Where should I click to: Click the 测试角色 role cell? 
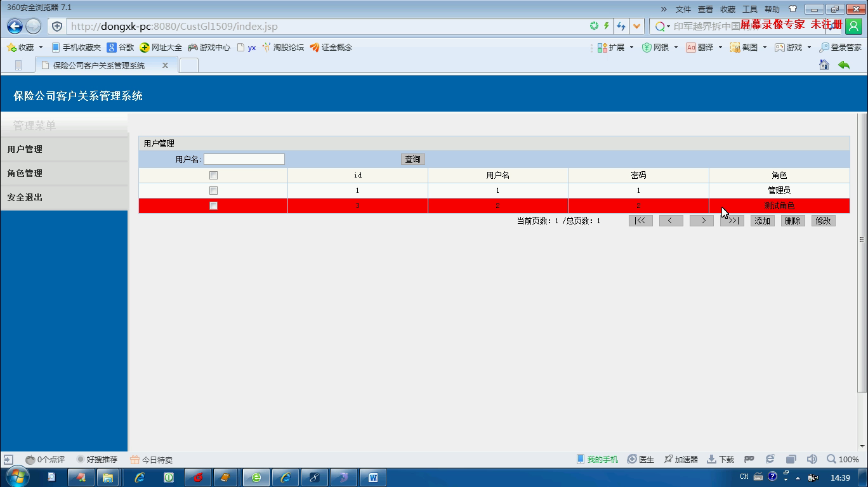click(x=779, y=205)
